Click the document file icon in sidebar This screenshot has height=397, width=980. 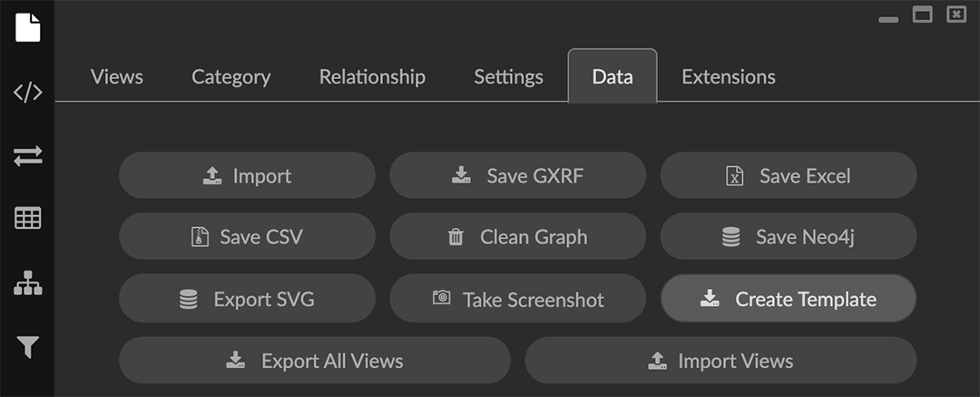(27, 27)
